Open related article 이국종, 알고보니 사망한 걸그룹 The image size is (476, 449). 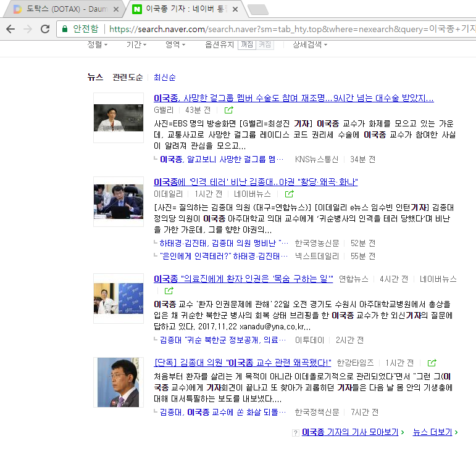[x=222, y=160]
